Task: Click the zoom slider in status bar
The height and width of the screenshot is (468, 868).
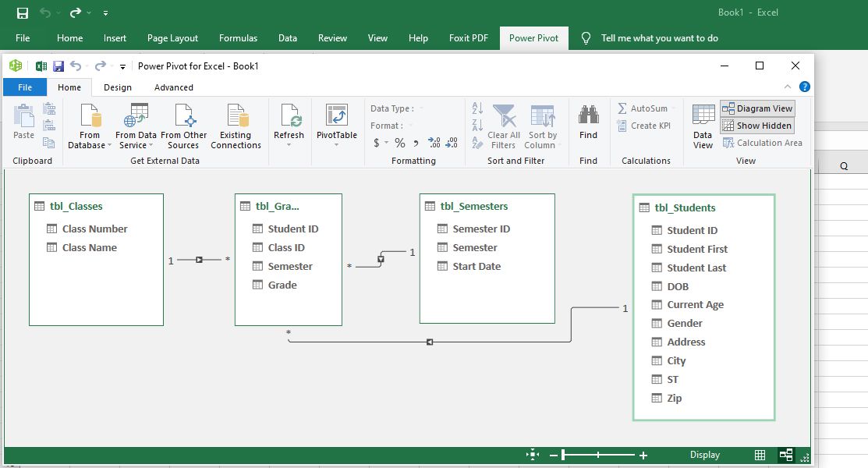Action: pyautogui.click(x=598, y=455)
